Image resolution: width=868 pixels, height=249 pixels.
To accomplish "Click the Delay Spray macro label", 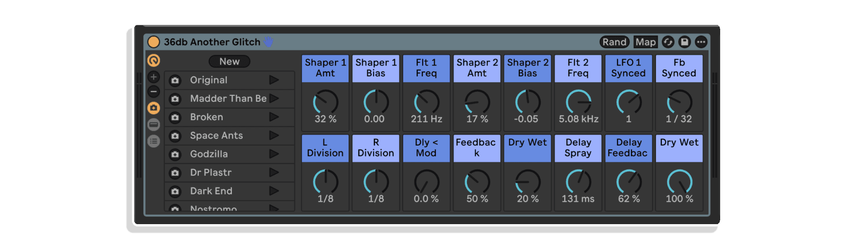I will tap(578, 148).
